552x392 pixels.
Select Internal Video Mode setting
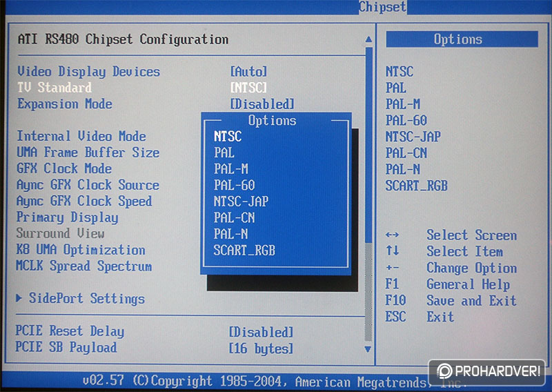click(x=81, y=136)
